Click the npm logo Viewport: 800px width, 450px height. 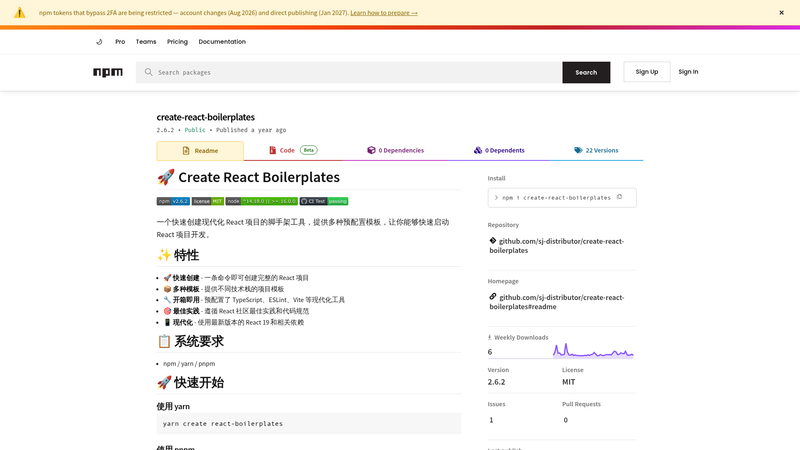click(x=108, y=72)
